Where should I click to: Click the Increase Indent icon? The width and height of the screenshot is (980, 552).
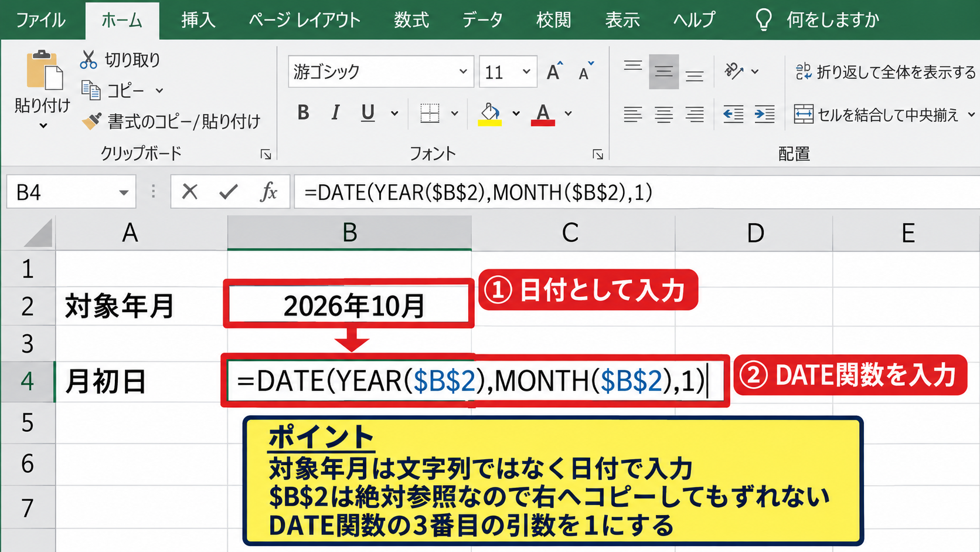(x=764, y=114)
